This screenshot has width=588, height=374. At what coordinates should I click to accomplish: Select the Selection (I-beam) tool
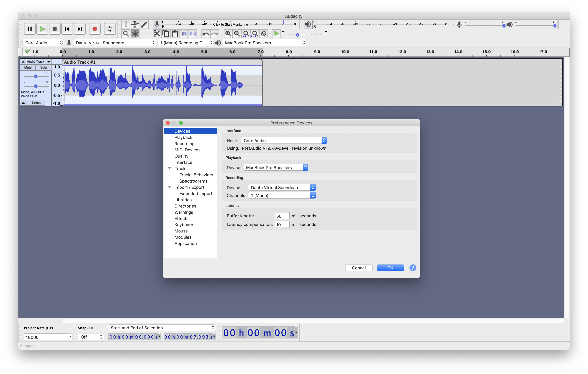click(126, 24)
